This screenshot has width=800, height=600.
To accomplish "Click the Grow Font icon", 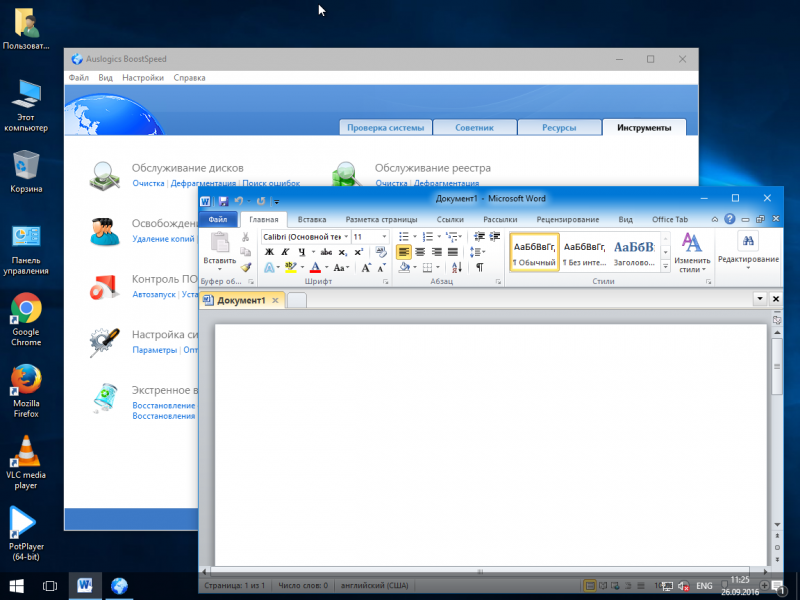I will [x=366, y=267].
